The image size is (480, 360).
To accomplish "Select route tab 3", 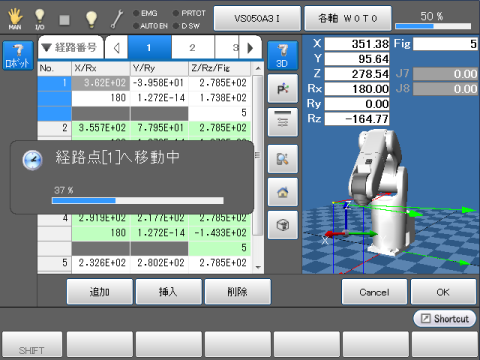I will point(227,48).
